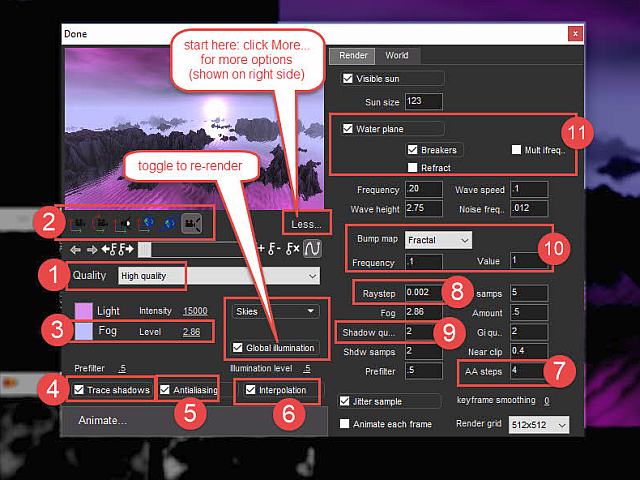Viewport: 640px width, 480px height.
Task: Click the Less... button
Action: coord(304,223)
